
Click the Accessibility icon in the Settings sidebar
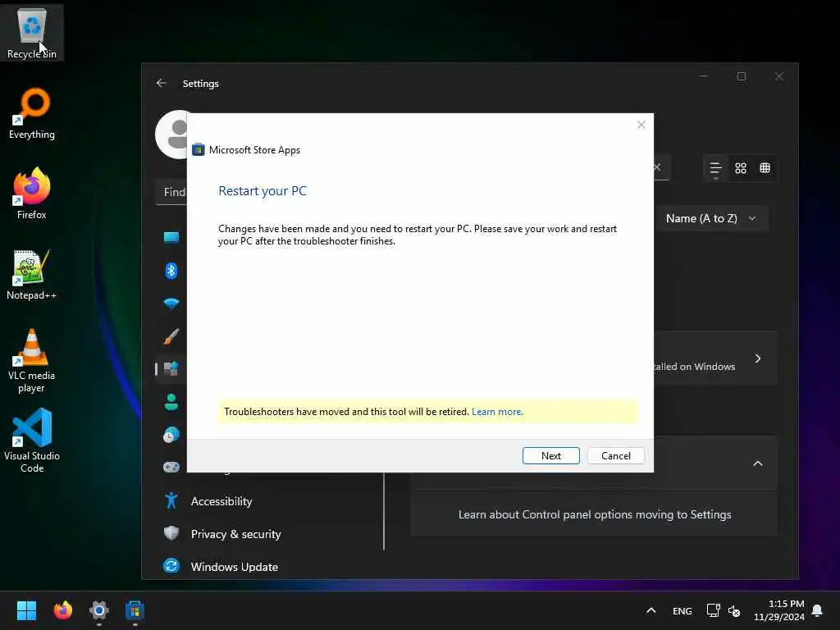coord(171,501)
